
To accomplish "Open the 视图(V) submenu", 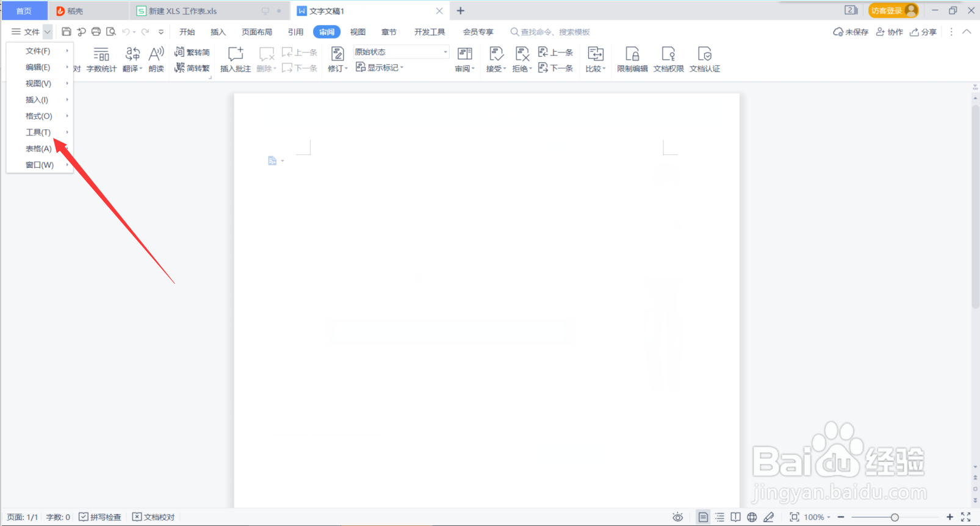I will (x=40, y=84).
